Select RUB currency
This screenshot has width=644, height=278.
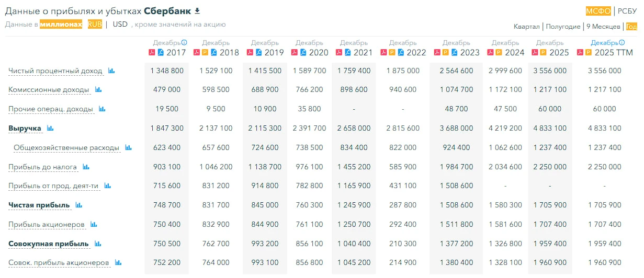tap(95, 24)
